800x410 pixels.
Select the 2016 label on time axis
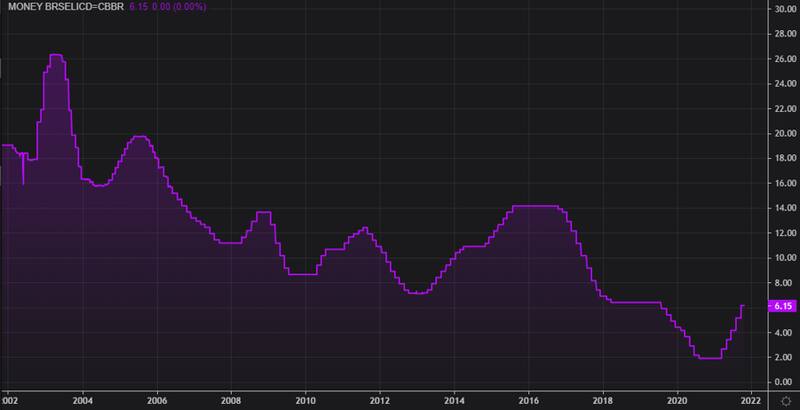tap(528, 399)
